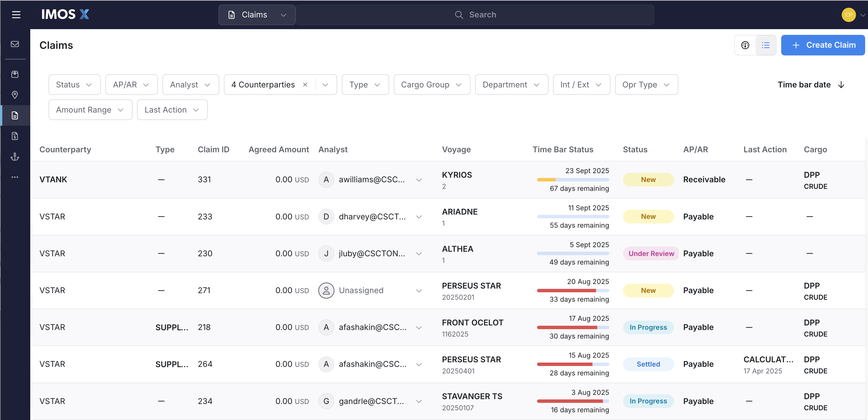This screenshot has height=420, width=868.
Task: Open the Status filter dropdown
Action: click(74, 85)
